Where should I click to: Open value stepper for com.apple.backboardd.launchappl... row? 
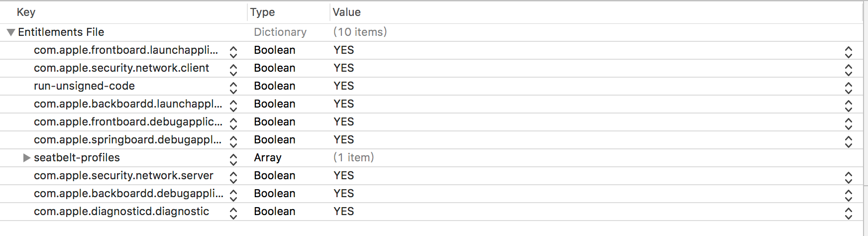[x=849, y=106]
